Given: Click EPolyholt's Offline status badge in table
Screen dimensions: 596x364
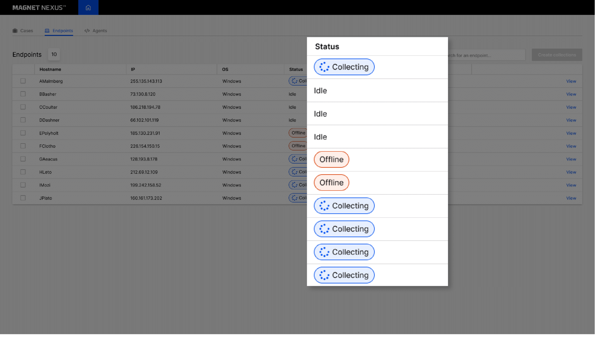Looking at the screenshot, I should point(298,133).
